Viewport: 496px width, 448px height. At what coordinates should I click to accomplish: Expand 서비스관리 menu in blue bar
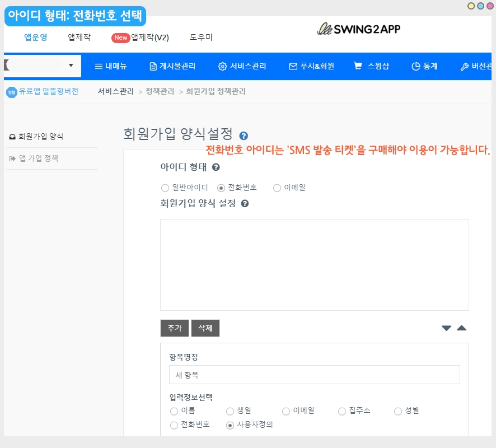click(242, 66)
